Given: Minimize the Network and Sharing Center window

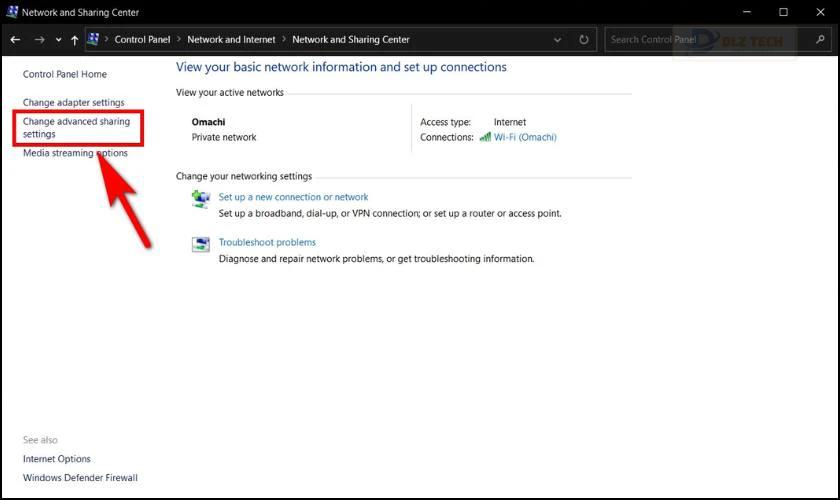Looking at the screenshot, I should (x=747, y=12).
